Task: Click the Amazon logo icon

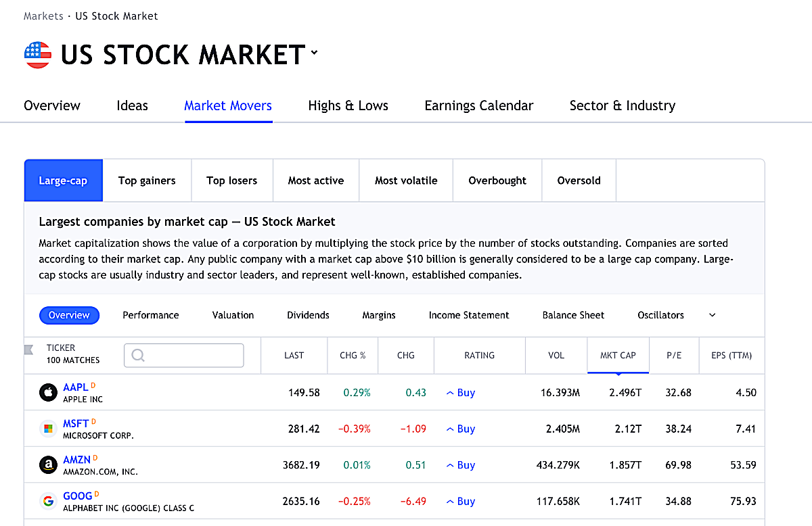Action: (48, 465)
